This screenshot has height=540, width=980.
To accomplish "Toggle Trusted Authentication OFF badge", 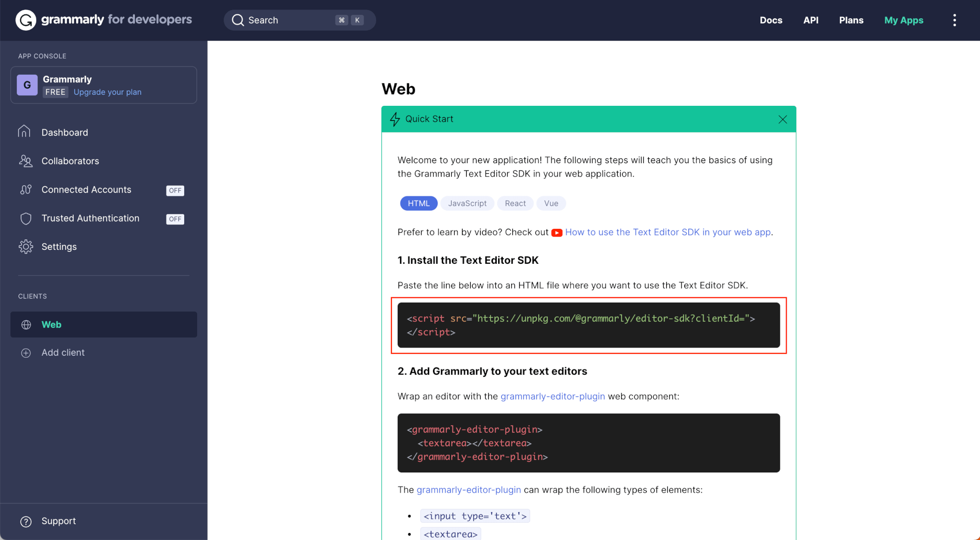I will 175,219.
